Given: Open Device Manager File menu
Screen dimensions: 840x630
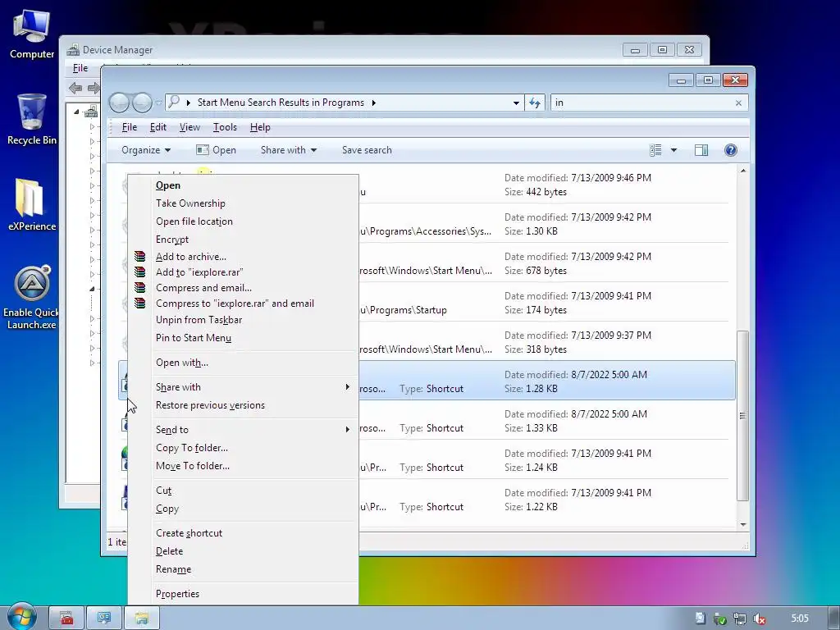Looking at the screenshot, I should click(x=80, y=68).
